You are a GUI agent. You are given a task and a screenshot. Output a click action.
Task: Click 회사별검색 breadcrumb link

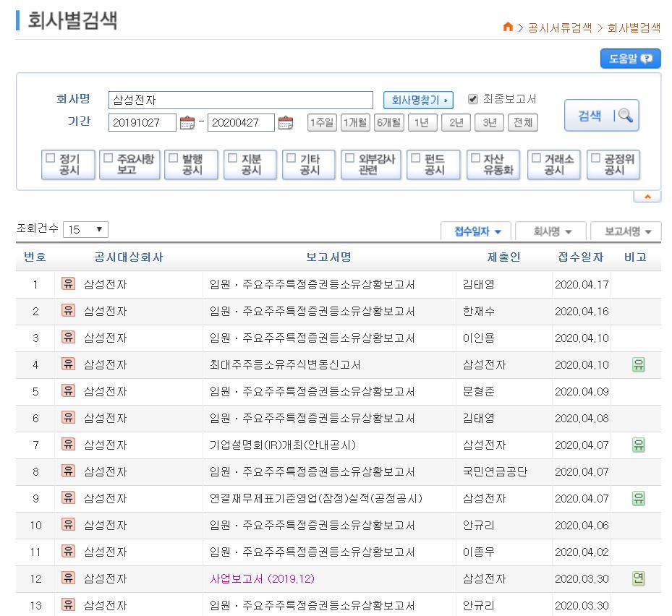tap(634, 28)
